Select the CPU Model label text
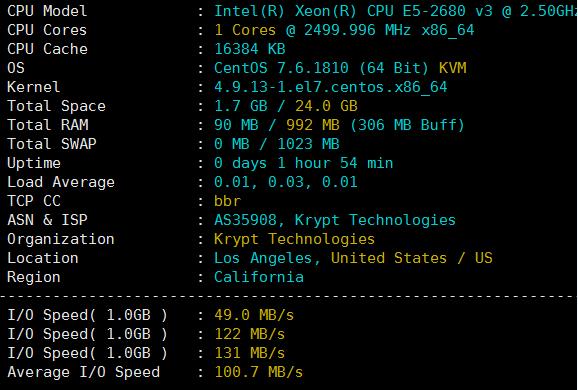578x390 pixels. click(x=47, y=11)
